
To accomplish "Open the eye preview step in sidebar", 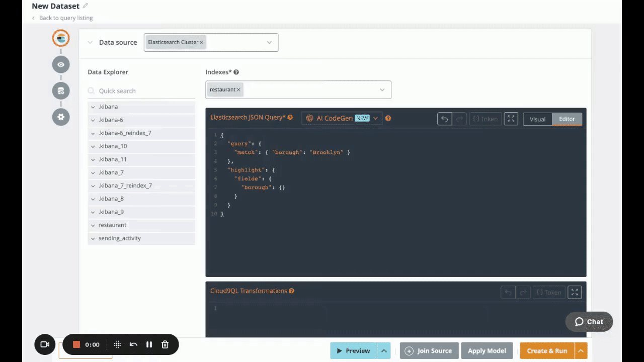I will coord(61,64).
